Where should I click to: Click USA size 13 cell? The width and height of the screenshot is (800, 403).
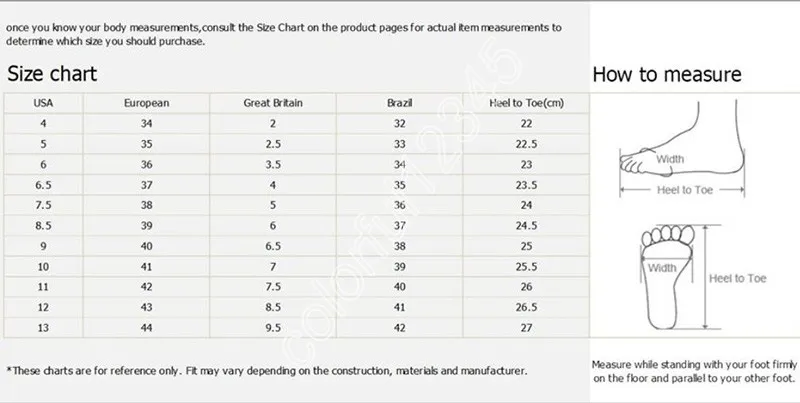tap(43, 328)
